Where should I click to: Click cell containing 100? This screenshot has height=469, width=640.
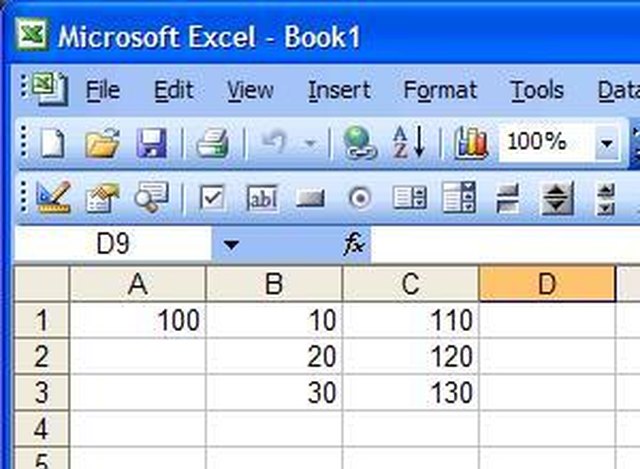click(138, 320)
